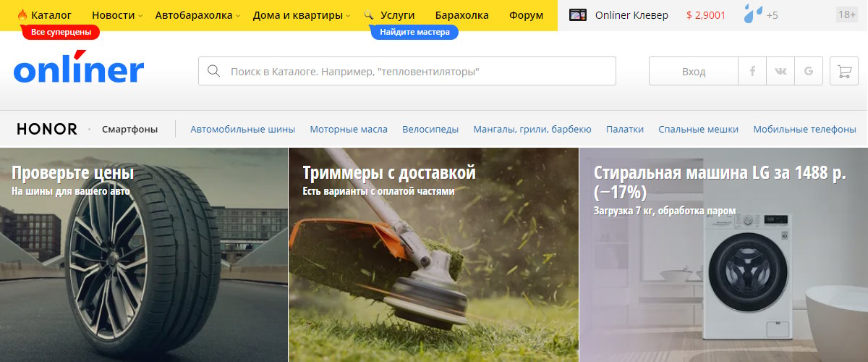Viewport: 868px width, 362px height.
Task: Click the Найдите мастера badge
Action: click(414, 32)
